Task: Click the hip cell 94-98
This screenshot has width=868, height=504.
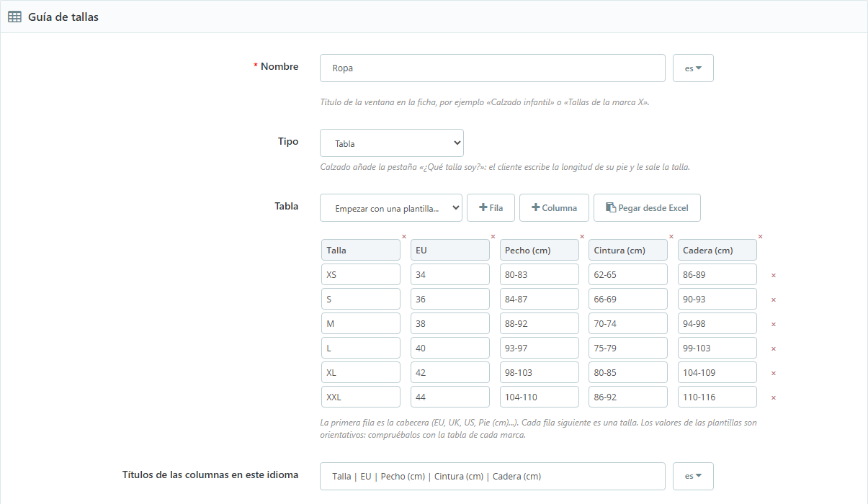Action: [x=717, y=323]
